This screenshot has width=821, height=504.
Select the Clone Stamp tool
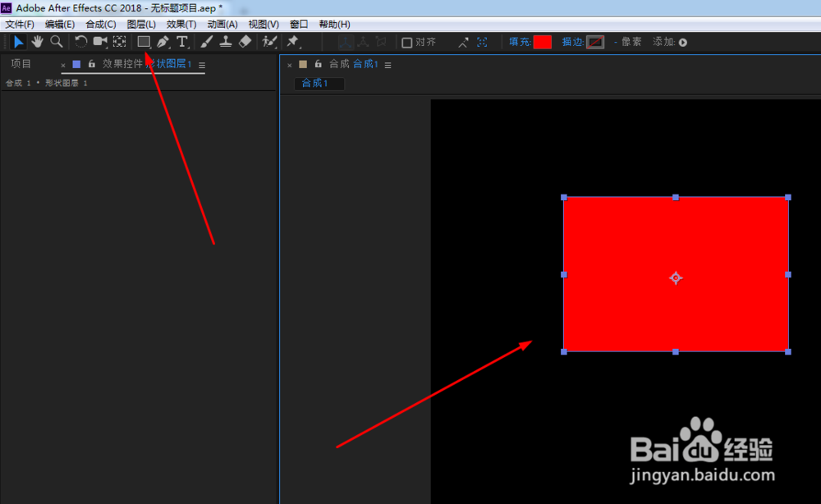(226, 42)
